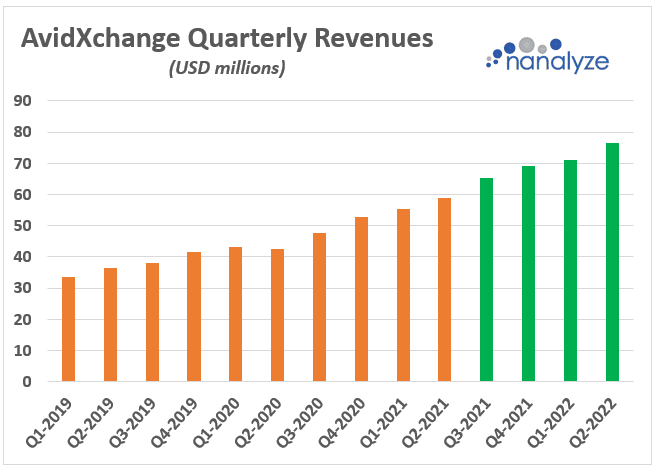Click the 50 value on y-axis
Image resolution: width=658 pixels, height=470 pixels.
(23, 226)
